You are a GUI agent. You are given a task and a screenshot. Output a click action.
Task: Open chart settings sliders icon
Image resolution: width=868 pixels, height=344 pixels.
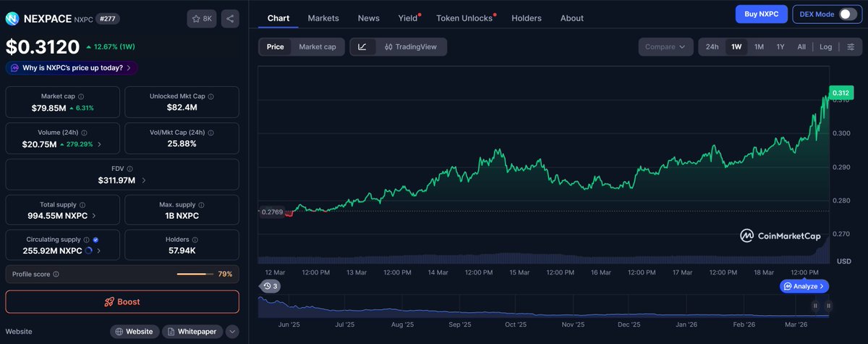(x=851, y=47)
